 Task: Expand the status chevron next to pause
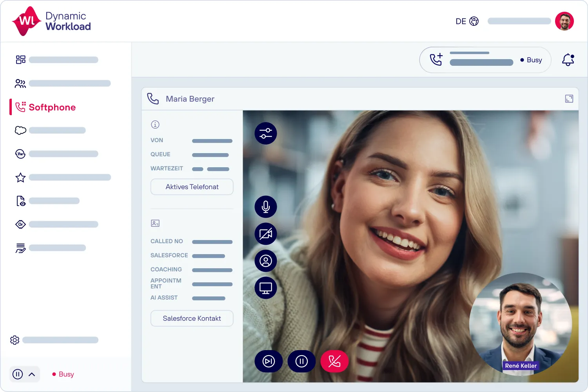tap(32, 374)
